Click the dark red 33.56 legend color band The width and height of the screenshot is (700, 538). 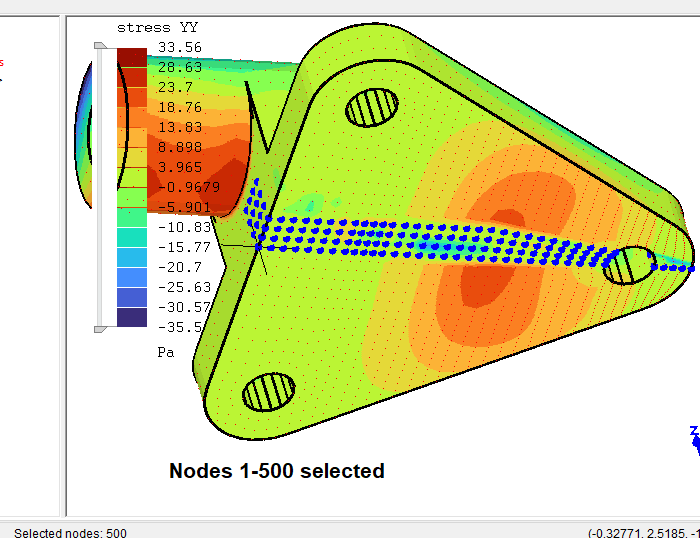tap(131, 57)
